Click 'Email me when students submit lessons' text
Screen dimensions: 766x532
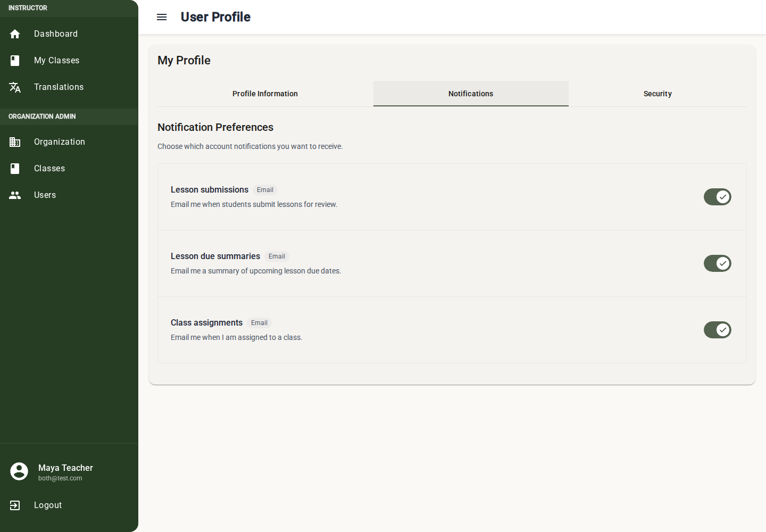254,204
